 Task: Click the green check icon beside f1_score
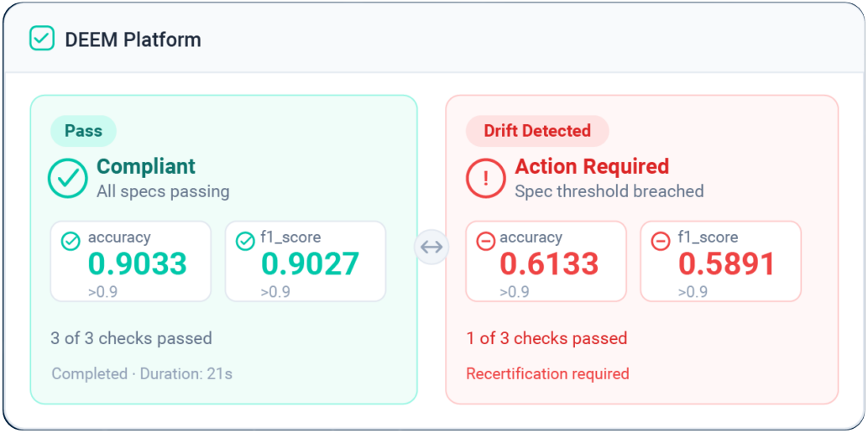click(x=244, y=242)
